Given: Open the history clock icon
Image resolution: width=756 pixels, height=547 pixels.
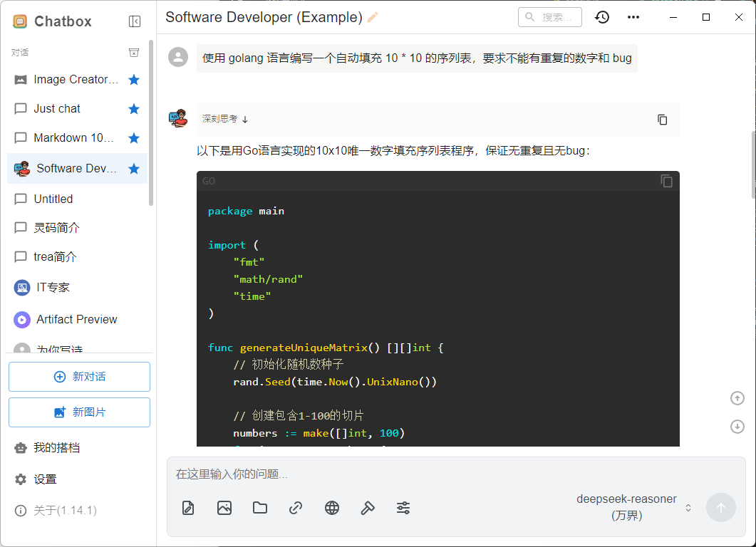Looking at the screenshot, I should (x=601, y=17).
